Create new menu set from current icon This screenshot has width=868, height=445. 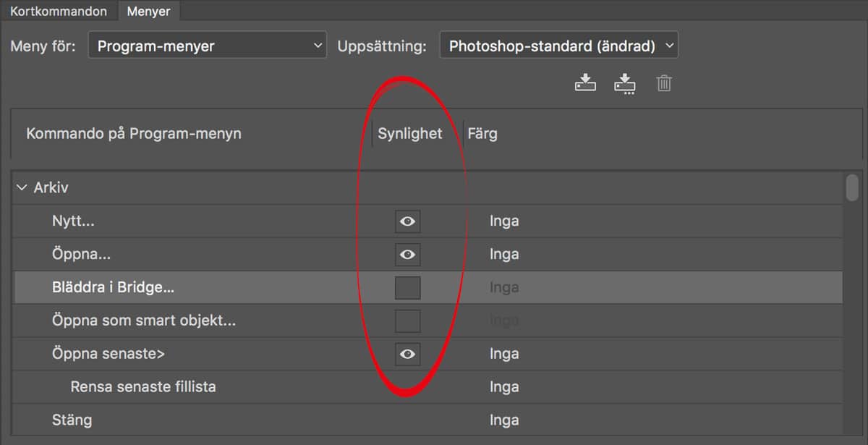tap(625, 84)
